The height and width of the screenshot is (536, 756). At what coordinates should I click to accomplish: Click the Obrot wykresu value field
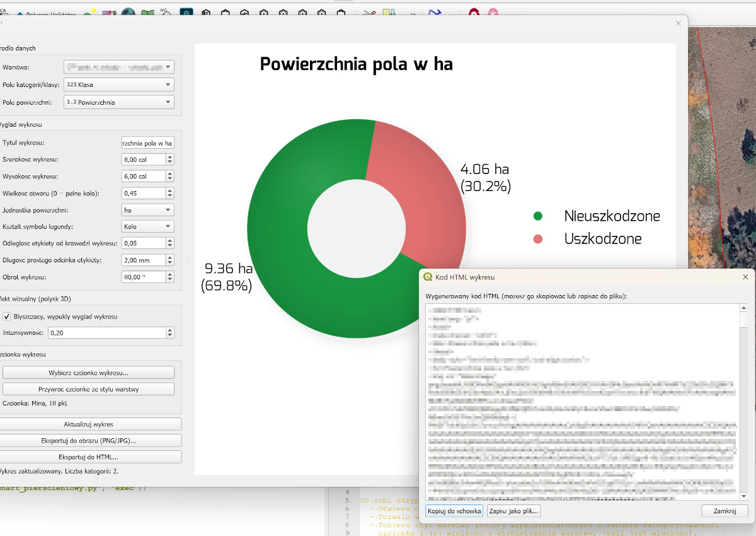point(144,277)
